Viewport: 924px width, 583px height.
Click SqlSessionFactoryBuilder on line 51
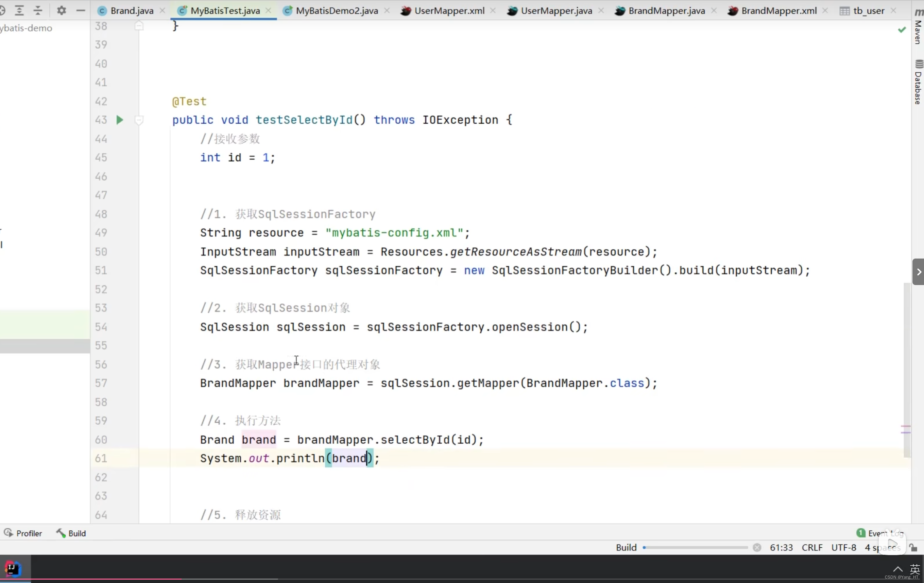click(x=575, y=270)
